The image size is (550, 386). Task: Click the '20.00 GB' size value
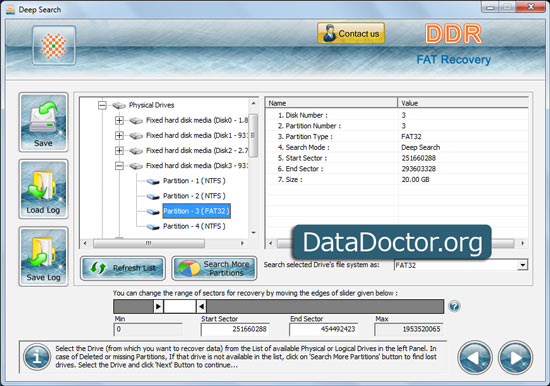point(415,180)
